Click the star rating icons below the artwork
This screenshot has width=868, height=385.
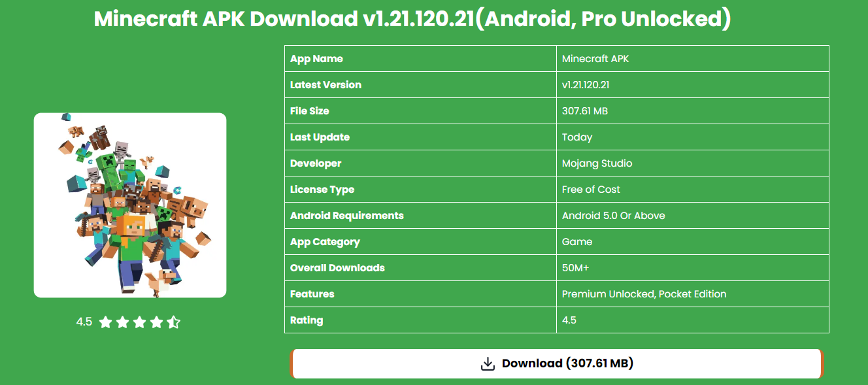tap(139, 322)
